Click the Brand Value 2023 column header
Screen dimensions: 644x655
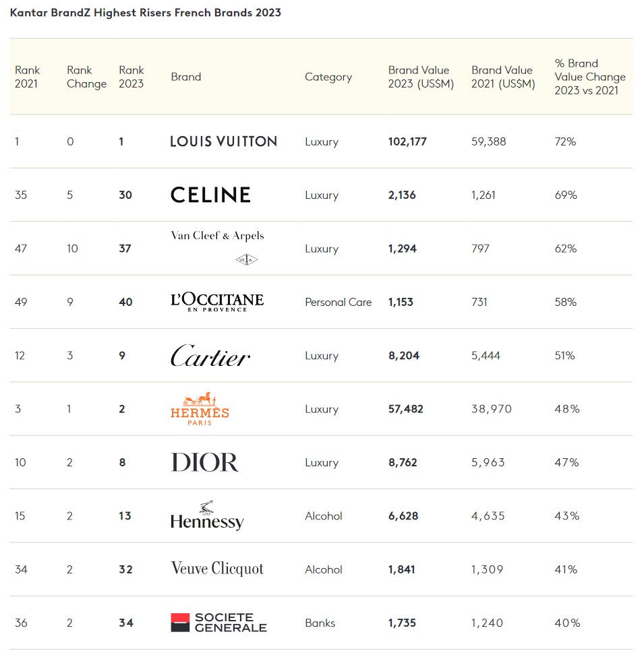tap(421, 77)
